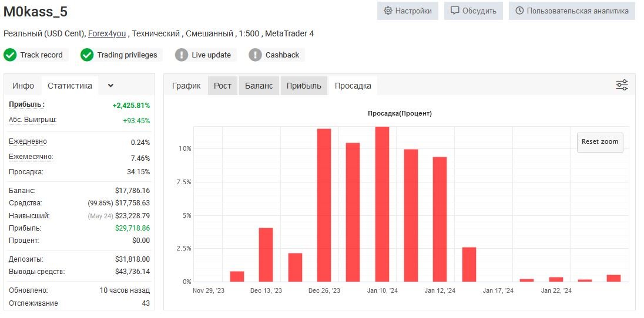
Task: Expand the dropdown chevron beside Статистика
Action: 110,86
